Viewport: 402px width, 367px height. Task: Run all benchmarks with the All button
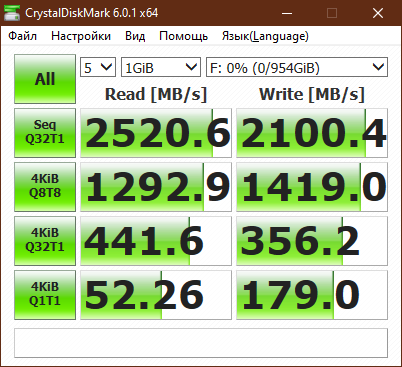pyautogui.click(x=45, y=79)
